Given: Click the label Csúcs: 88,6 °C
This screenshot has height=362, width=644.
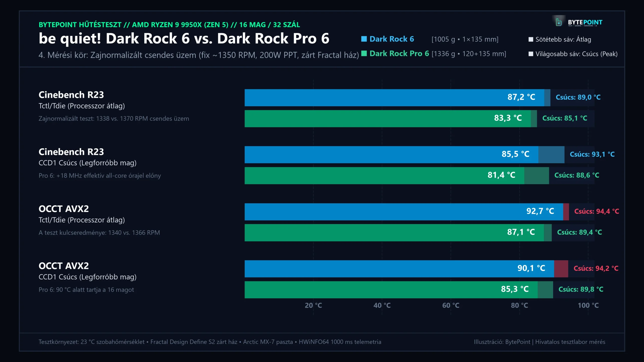Looking at the screenshot, I should pyautogui.click(x=577, y=175).
